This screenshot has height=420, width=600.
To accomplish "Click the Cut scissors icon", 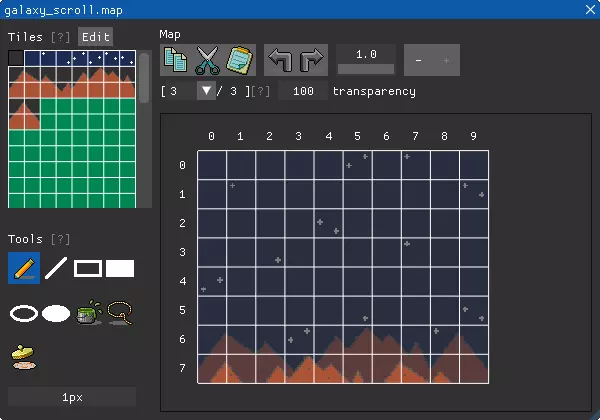I will pyautogui.click(x=207, y=60).
